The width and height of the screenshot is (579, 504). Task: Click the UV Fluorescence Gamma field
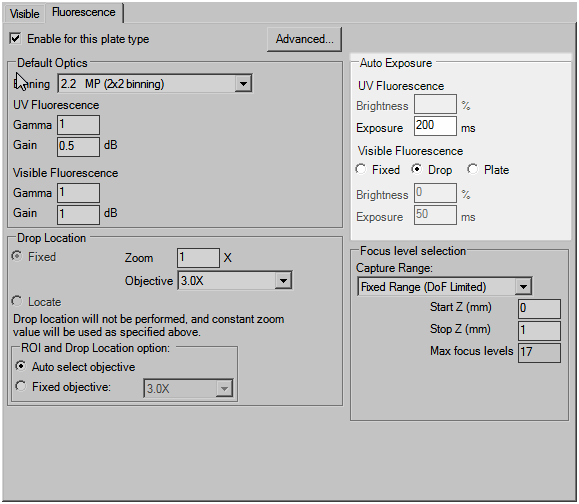(x=78, y=125)
